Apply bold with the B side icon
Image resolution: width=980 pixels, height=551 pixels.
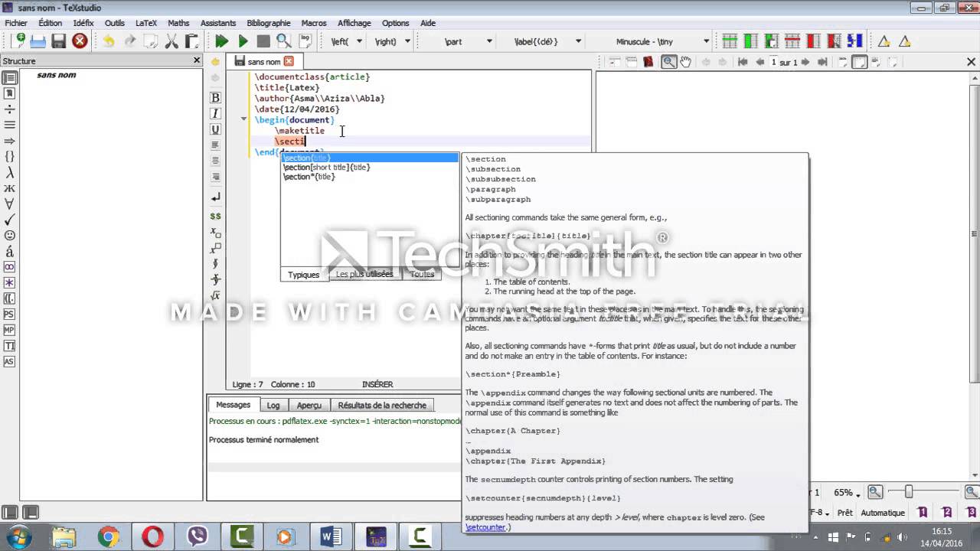click(x=215, y=97)
